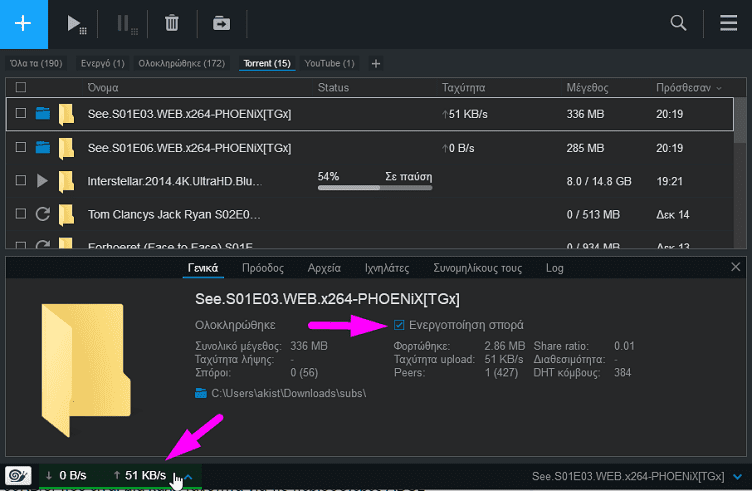Image resolution: width=752 pixels, height=491 pixels.
Task: Select the See.S01E06.WEB.x264-PHOENiX[TGx] row name
Action: point(189,148)
